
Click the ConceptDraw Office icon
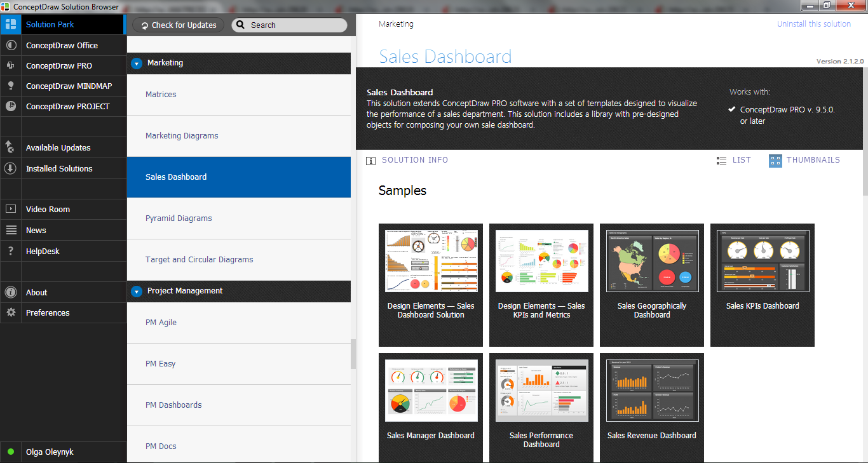point(10,46)
